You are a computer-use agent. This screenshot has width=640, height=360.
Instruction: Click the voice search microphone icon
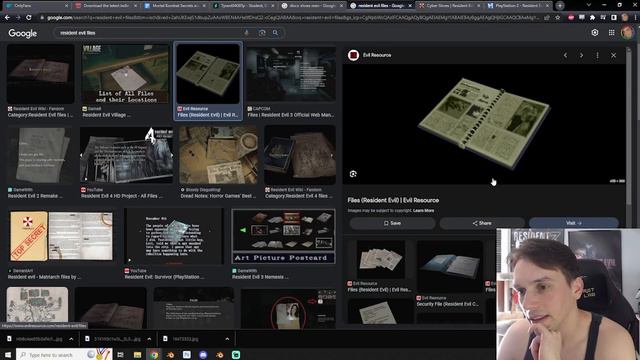(x=247, y=33)
